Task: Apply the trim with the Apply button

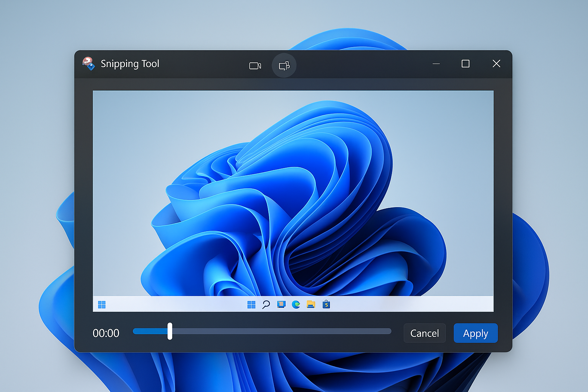Action: (475, 333)
